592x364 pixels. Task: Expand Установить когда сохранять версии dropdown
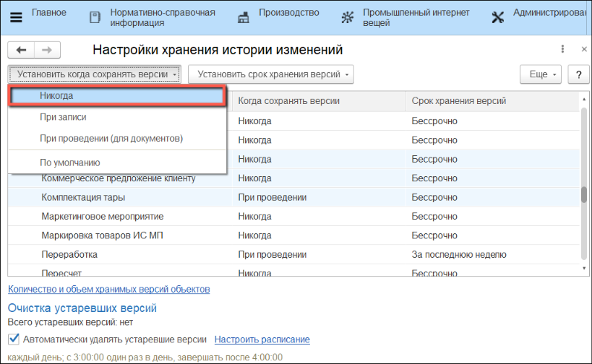pos(96,74)
